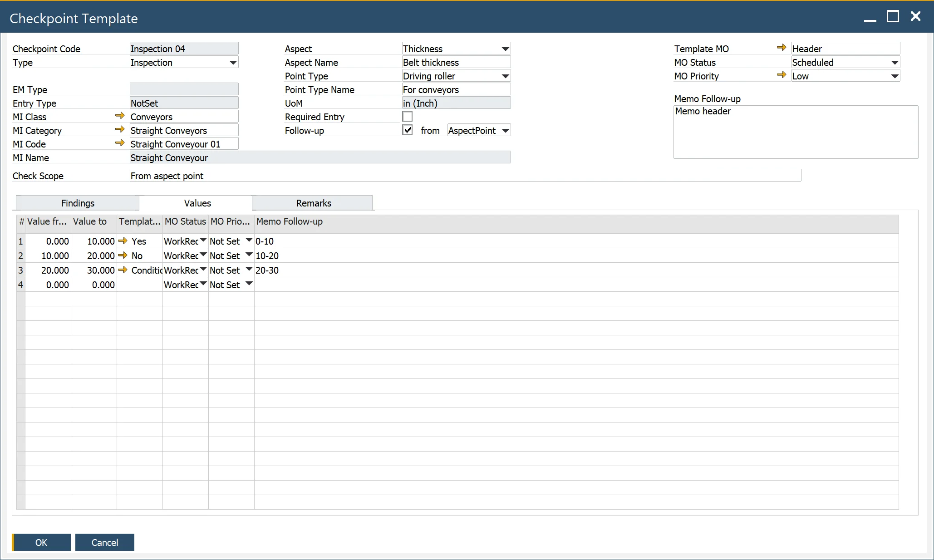Click the Template MO link arrow
The height and width of the screenshot is (560, 934).
[x=782, y=47]
